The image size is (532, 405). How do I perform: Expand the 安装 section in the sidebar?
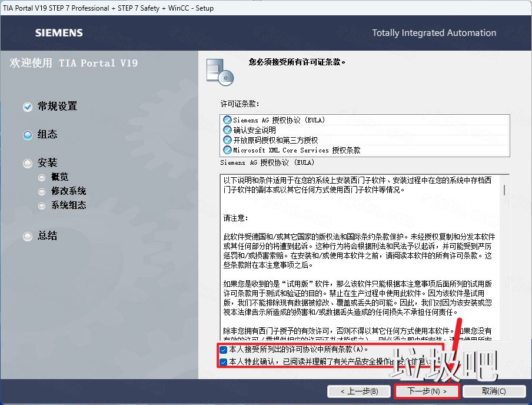(x=27, y=162)
